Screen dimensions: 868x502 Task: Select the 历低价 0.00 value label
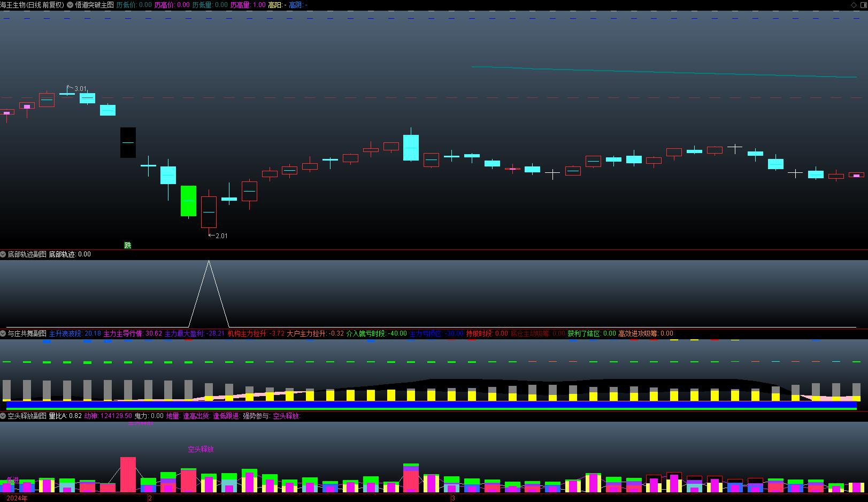pos(134,5)
